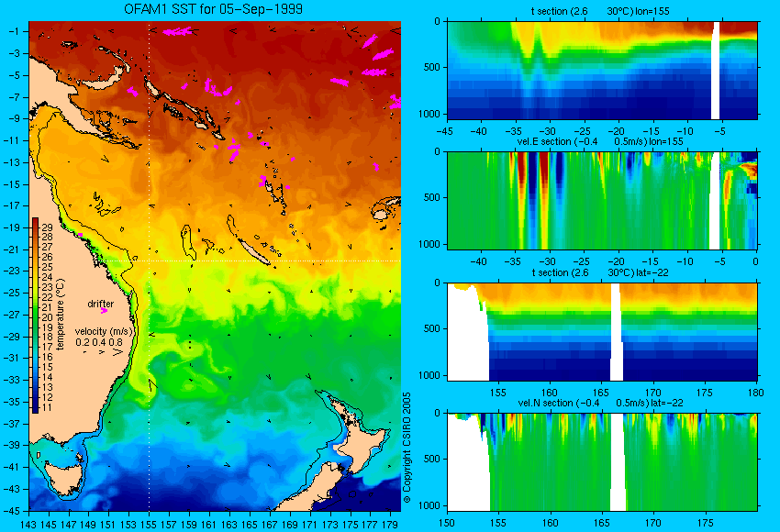Screen dimensions: 780x532
Task: Click the magenta drifter marker below 'drifter'
Action: pos(104,311)
